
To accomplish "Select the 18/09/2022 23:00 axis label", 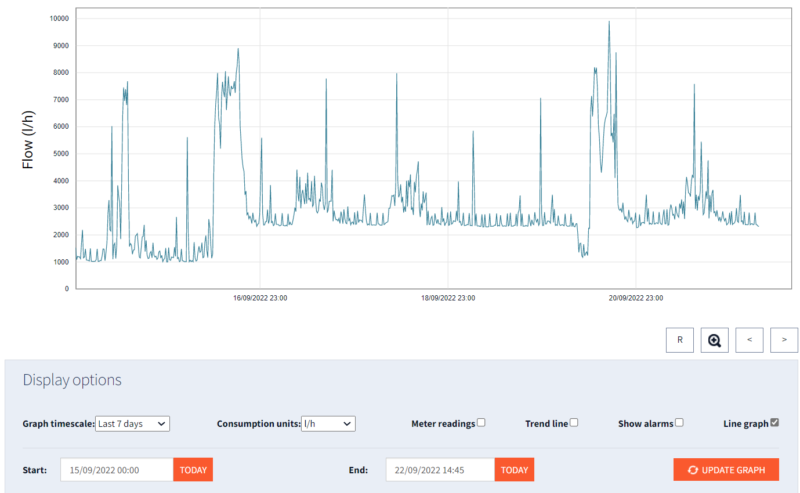I will tap(448, 298).
